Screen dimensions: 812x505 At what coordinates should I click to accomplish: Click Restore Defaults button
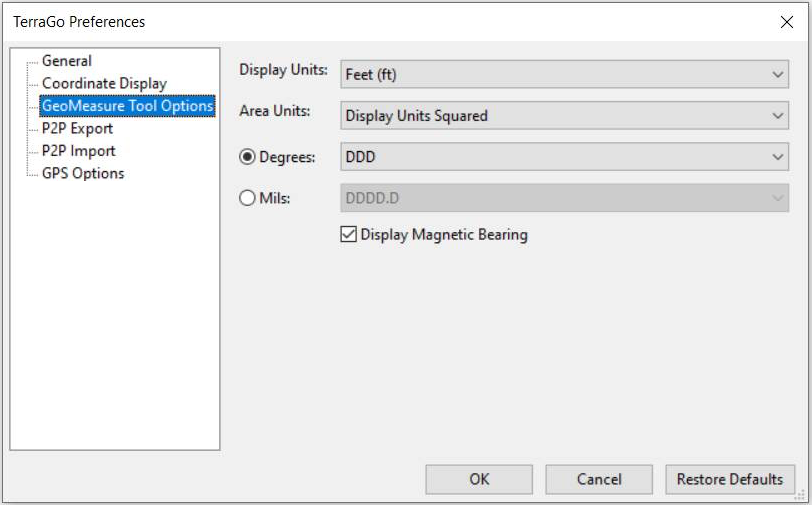[x=730, y=479]
